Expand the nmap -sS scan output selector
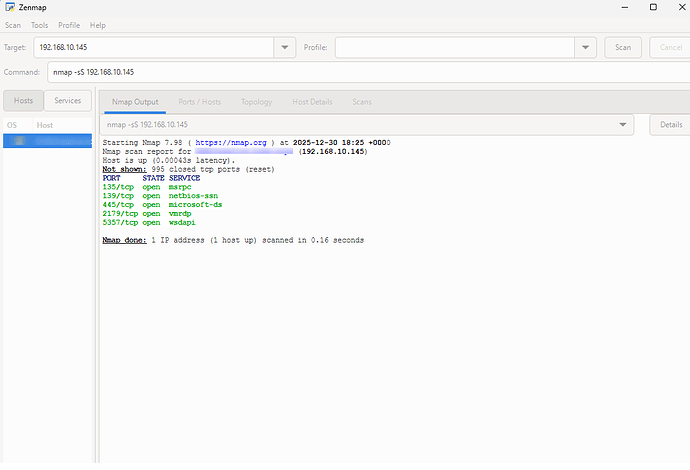Image resolution: width=690 pixels, height=470 pixels. (624, 125)
